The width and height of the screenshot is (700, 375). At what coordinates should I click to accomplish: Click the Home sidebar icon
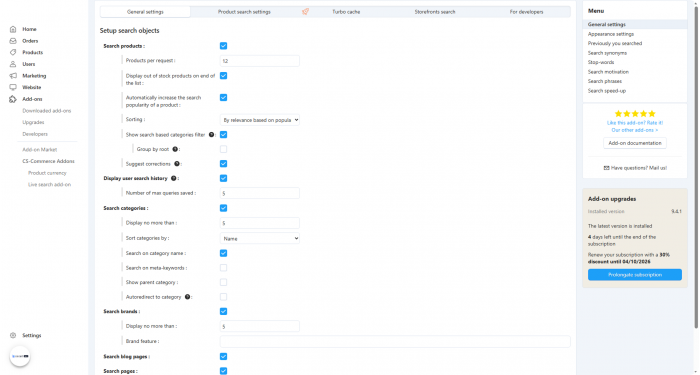click(x=13, y=29)
